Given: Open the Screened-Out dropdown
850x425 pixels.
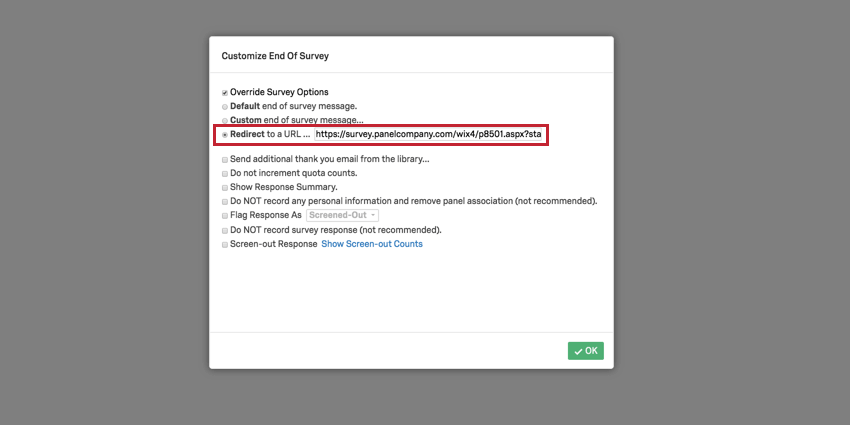Looking at the screenshot, I should pos(343,215).
